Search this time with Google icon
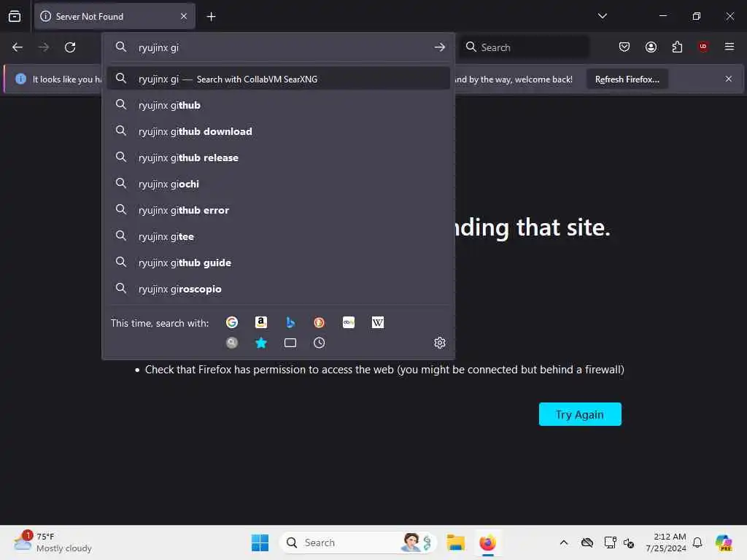747x560 pixels. tap(232, 322)
